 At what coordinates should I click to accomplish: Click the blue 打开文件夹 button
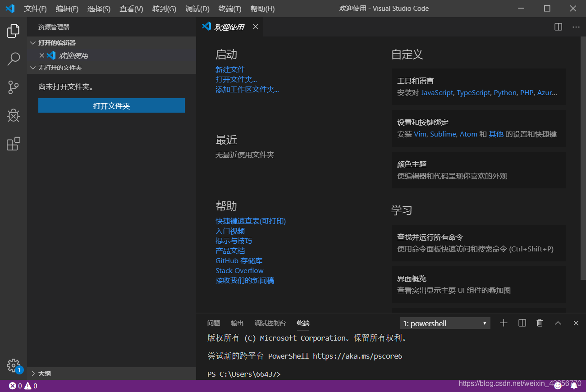(x=111, y=105)
